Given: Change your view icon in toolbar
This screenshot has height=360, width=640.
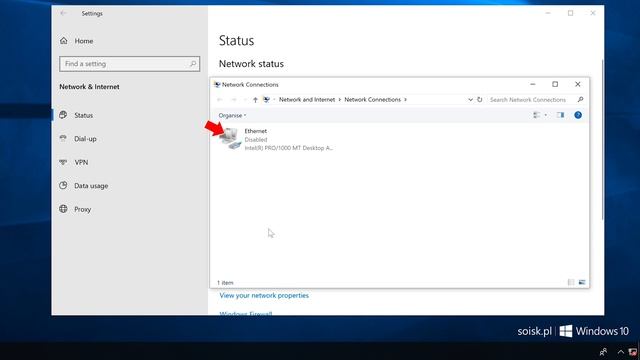Looking at the screenshot, I should [537, 115].
